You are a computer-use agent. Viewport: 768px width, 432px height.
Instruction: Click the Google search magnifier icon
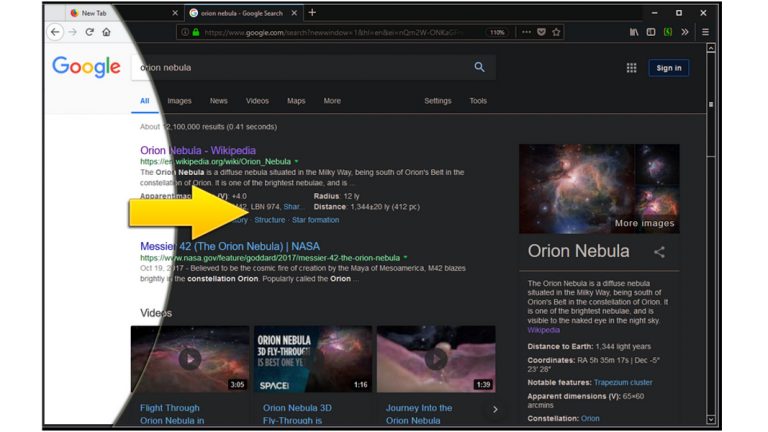(479, 67)
